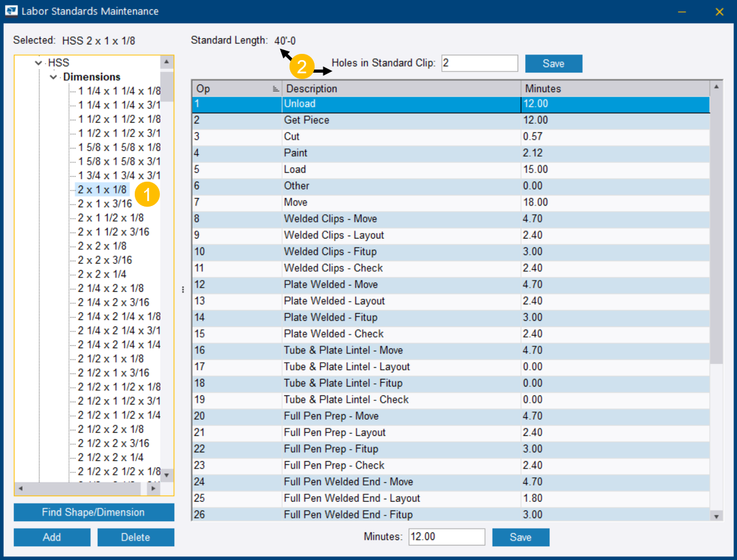Click the app icon in title bar
Viewport: 737px width, 560px height.
pyautogui.click(x=11, y=11)
